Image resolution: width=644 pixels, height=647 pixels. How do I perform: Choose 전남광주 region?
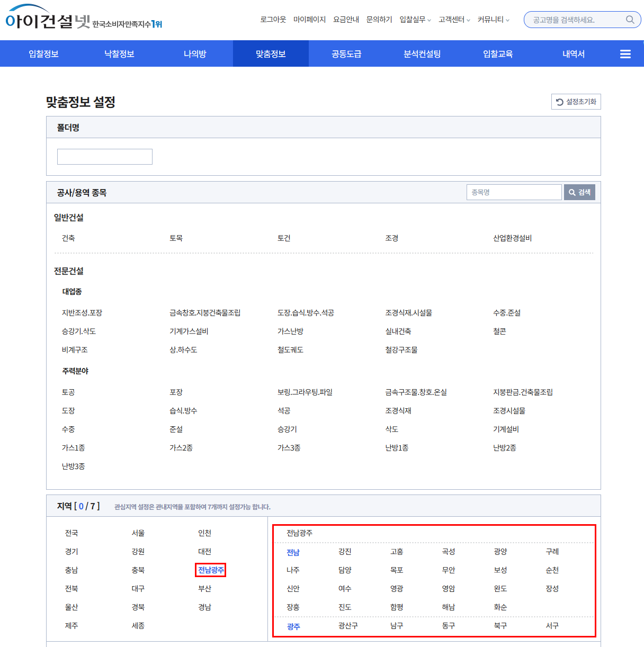click(211, 570)
